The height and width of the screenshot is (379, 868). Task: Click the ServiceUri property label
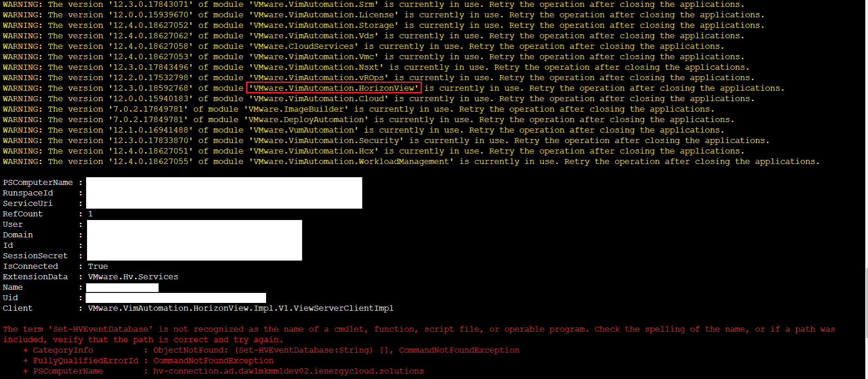click(x=28, y=204)
